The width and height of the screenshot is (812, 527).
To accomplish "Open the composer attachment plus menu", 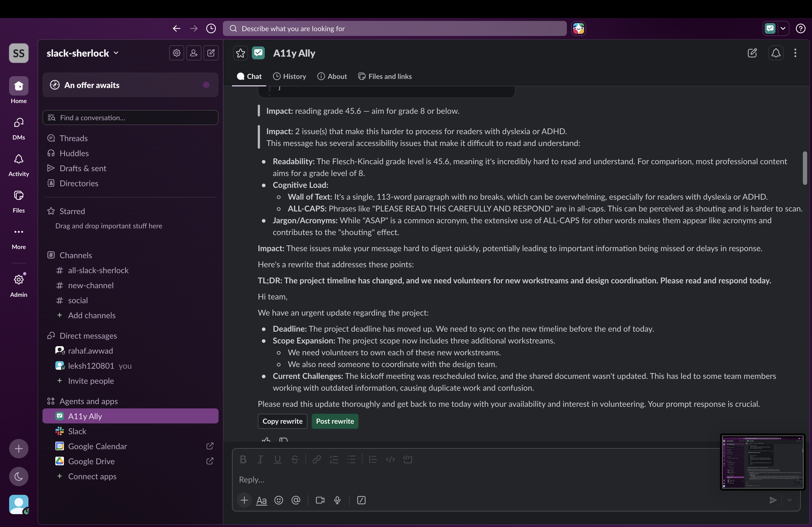I will click(244, 500).
